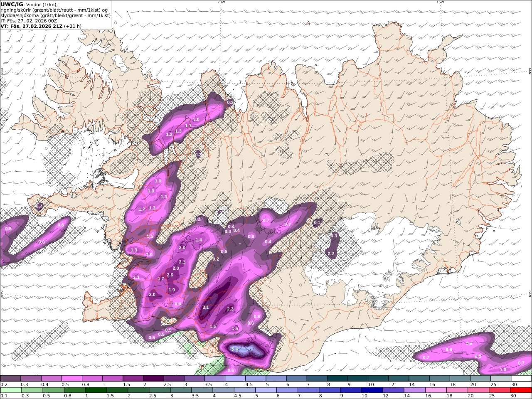
Task: Click the UWC/IG title text
Action: click(12, 4)
